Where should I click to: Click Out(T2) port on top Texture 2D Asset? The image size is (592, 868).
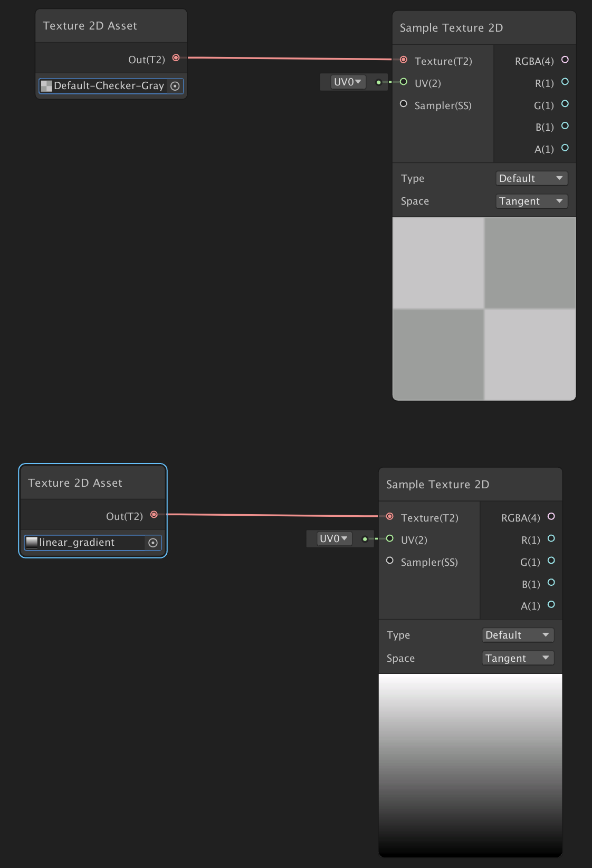(x=176, y=58)
